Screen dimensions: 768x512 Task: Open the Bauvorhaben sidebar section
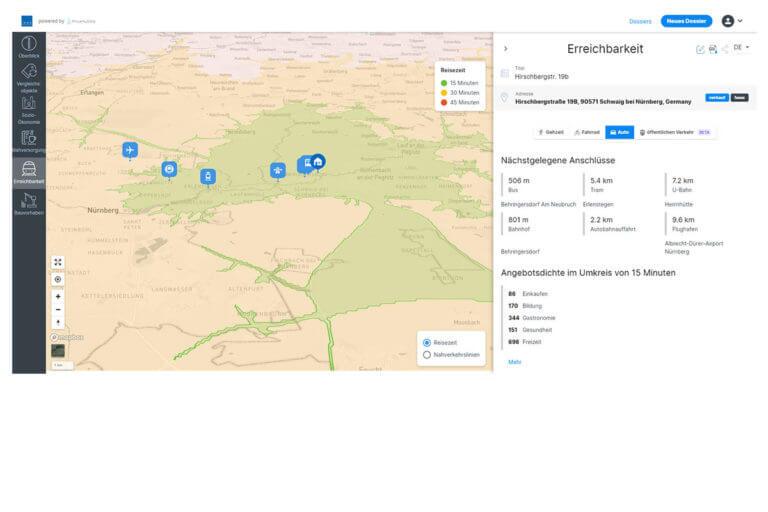coord(28,204)
